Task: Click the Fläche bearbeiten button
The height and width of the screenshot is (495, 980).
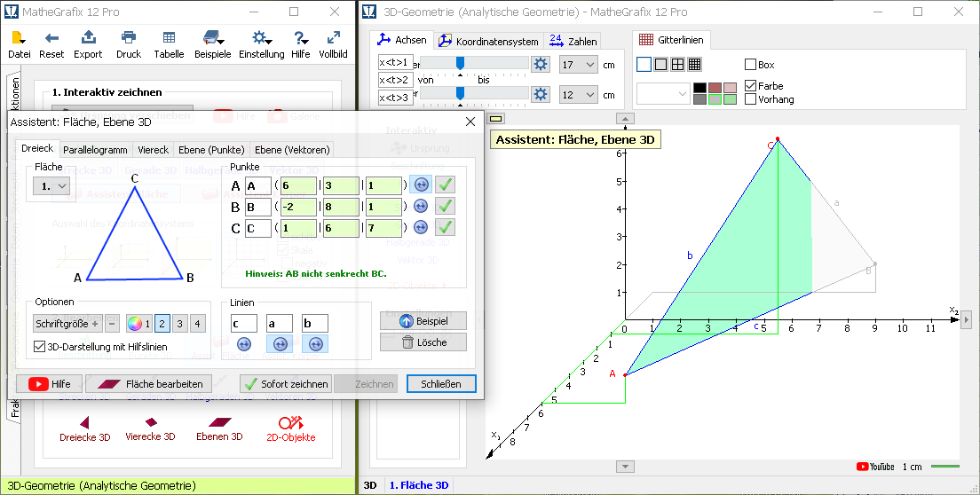Action: click(x=149, y=384)
